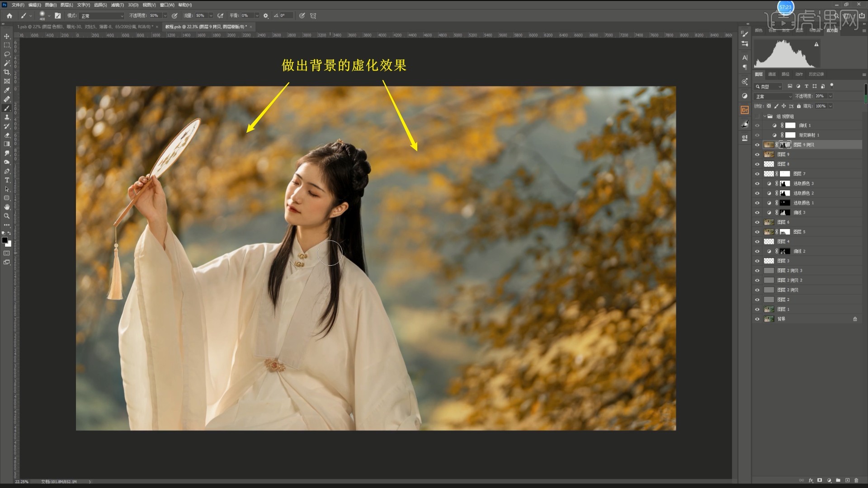Collapse the 组 观察组 layer group
This screenshot has width=868, height=488.
(x=764, y=116)
